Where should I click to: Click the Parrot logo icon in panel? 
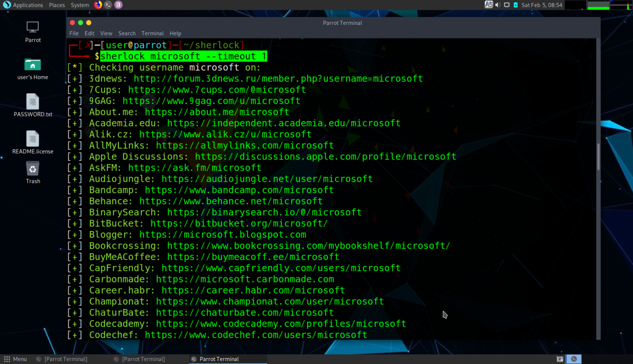pos(7,5)
